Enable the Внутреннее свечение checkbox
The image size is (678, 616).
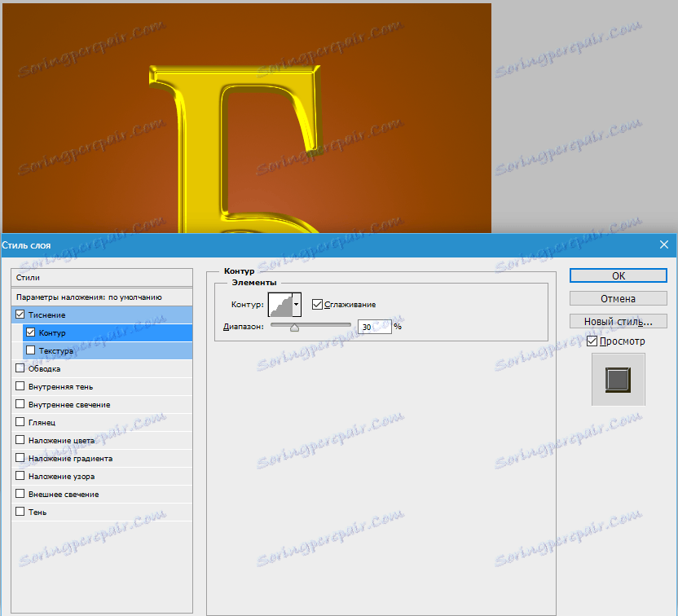20,404
